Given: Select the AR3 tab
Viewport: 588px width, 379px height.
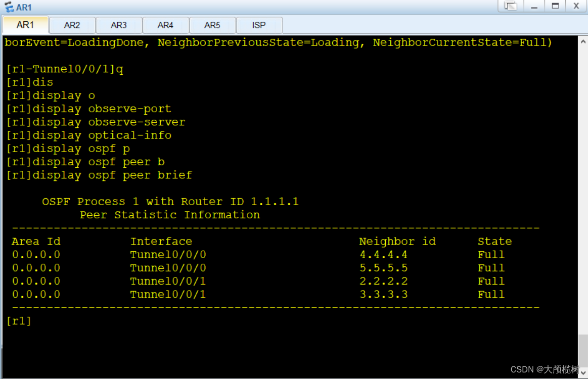Looking at the screenshot, I should click(x=118, y=25).
